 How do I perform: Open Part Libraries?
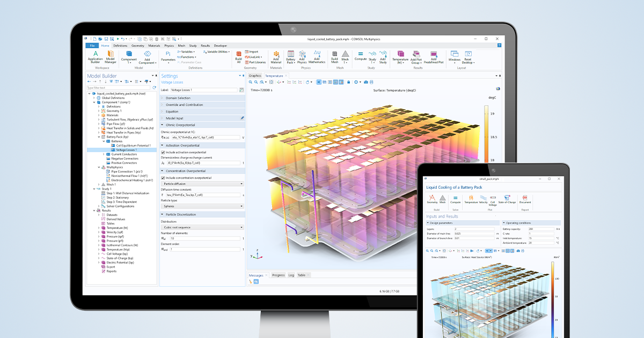coord(255,62)
